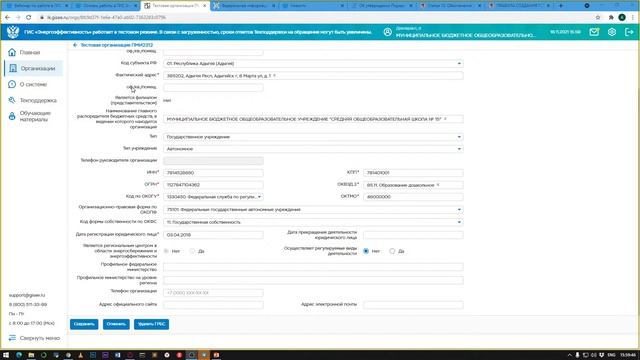The image size is (640, 360).
Task: Open the О системе sidebar item
Action: (x=33, y=84)
